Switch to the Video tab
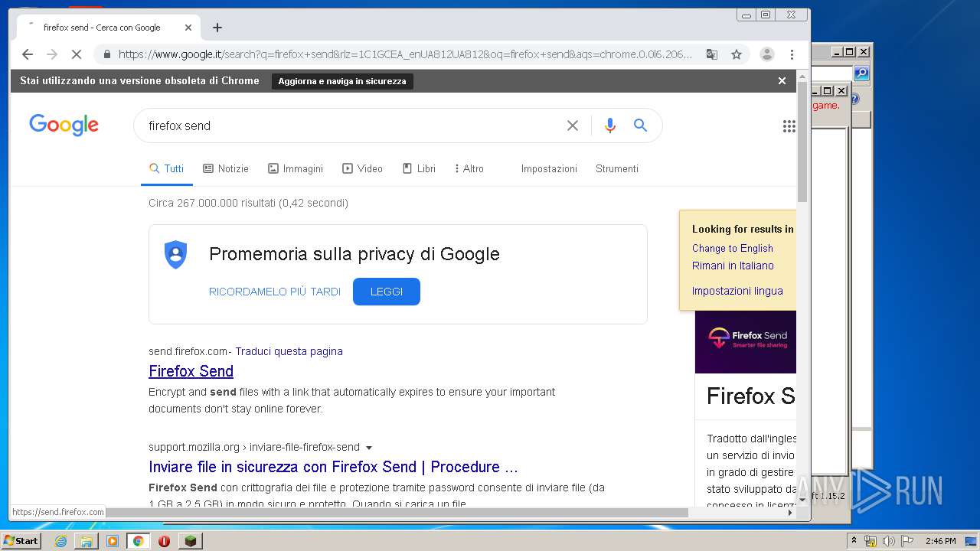This screenshot has width=980, height=551. coord(362,168)
